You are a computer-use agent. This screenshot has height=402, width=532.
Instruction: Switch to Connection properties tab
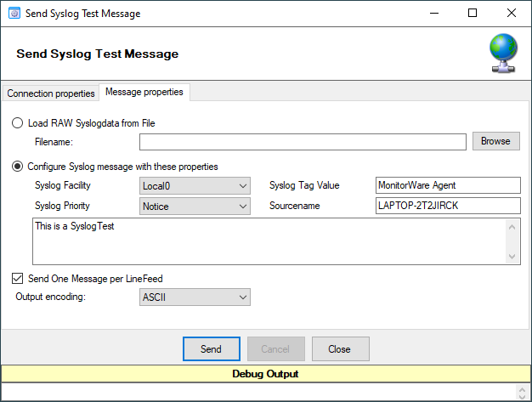point(51,93)
